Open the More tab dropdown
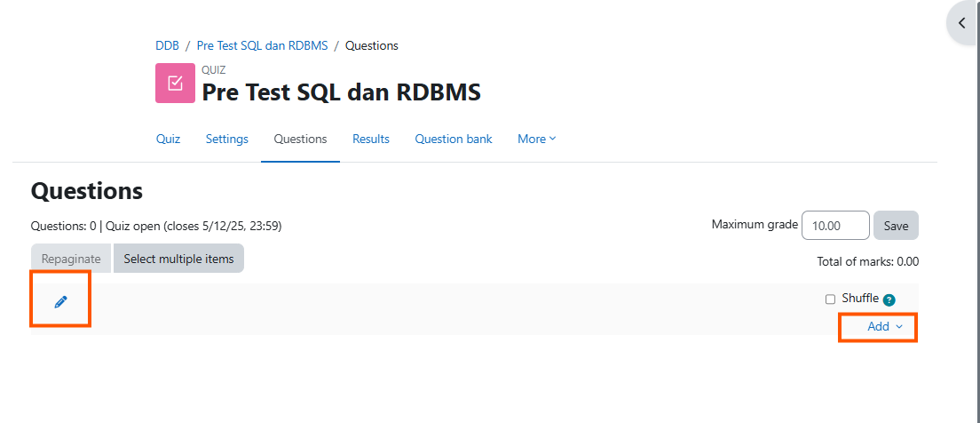The image size is (980, 423). point(536,140)
